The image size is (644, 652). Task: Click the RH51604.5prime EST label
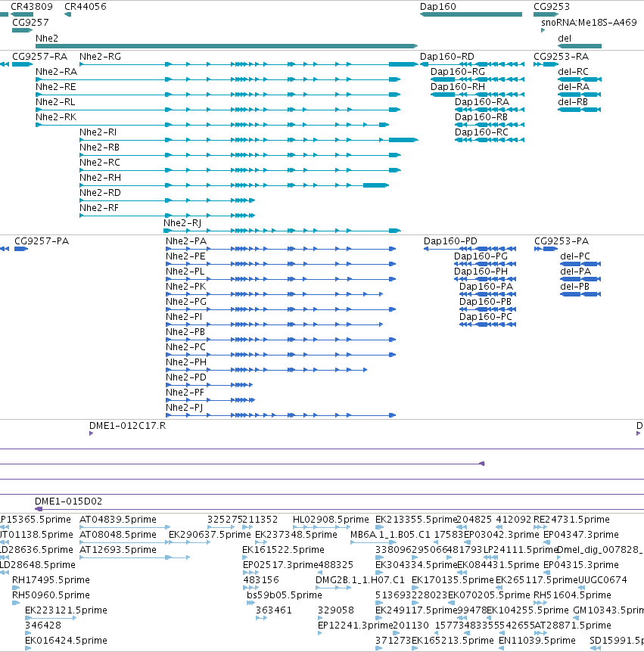(572, 595)
